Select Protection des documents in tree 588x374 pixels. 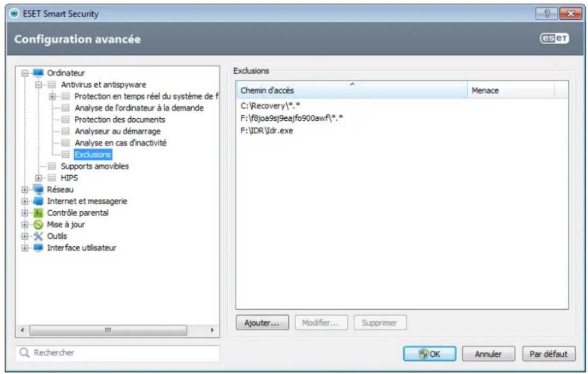click(x=119, y=119)
